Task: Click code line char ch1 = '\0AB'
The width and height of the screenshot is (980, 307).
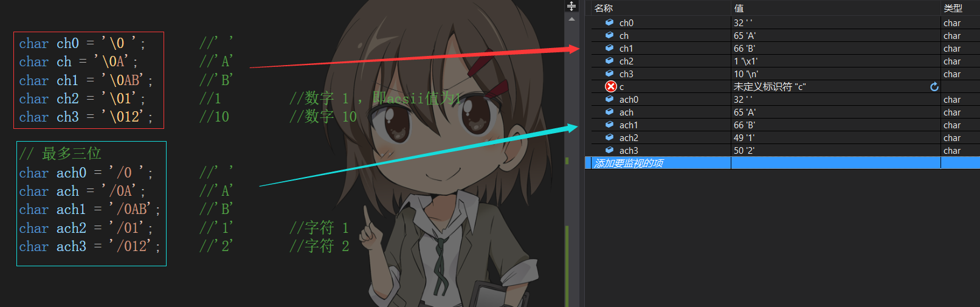Action: 86,80
